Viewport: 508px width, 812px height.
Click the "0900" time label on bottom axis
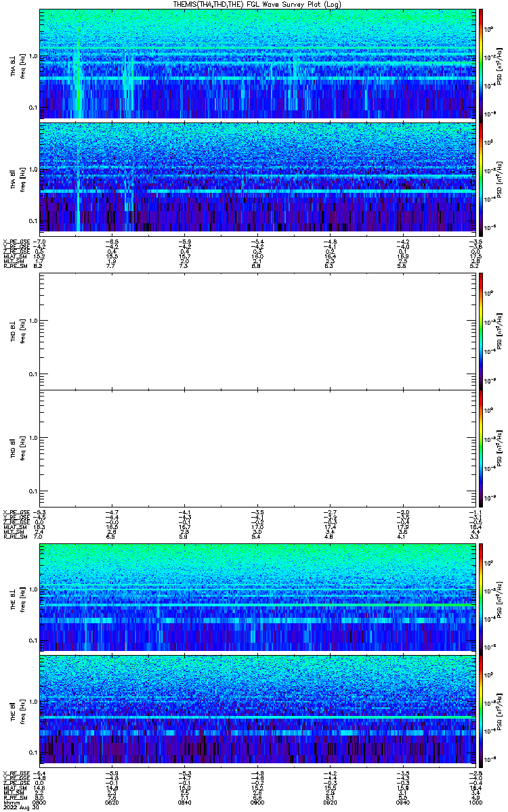click(257, 803)
